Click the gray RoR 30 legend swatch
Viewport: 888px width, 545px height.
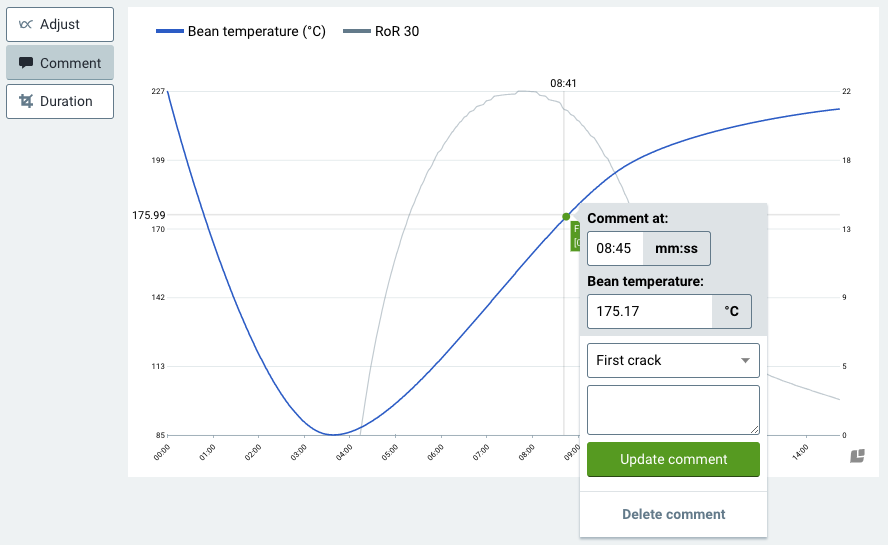coord(356,31)
